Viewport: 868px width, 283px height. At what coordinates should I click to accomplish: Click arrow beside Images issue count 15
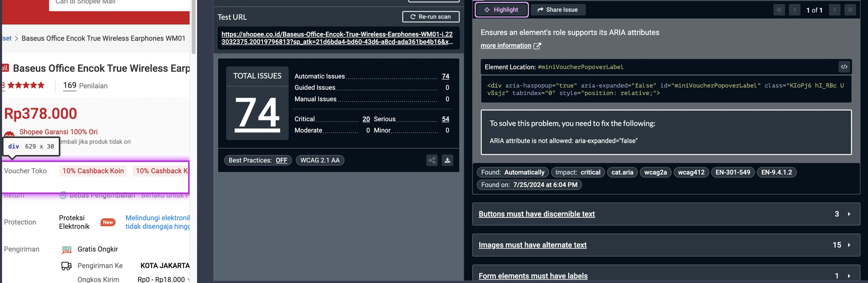(x=849, y=245)
